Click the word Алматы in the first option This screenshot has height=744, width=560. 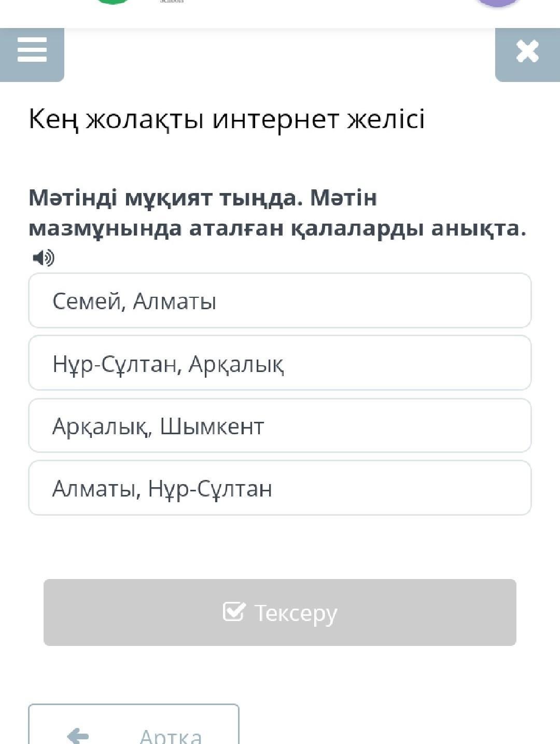tap(175, 301)
